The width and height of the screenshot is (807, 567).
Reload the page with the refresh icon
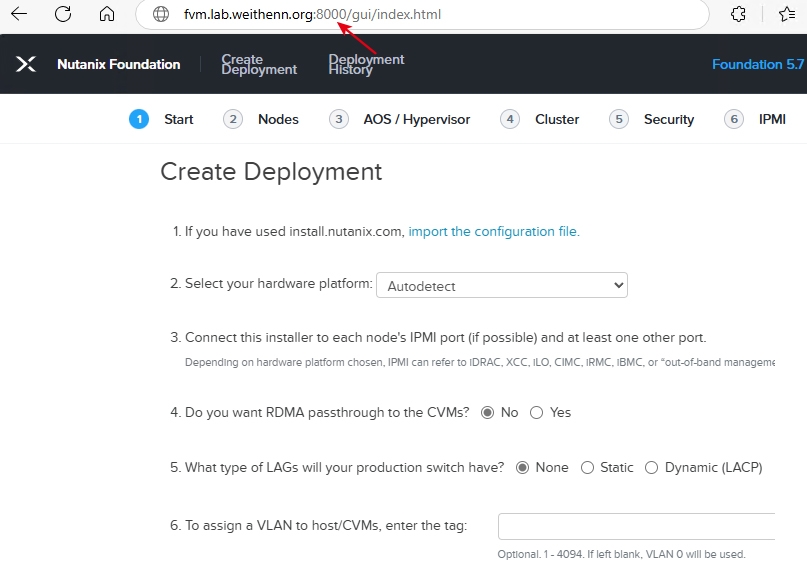tap(63, 14)
